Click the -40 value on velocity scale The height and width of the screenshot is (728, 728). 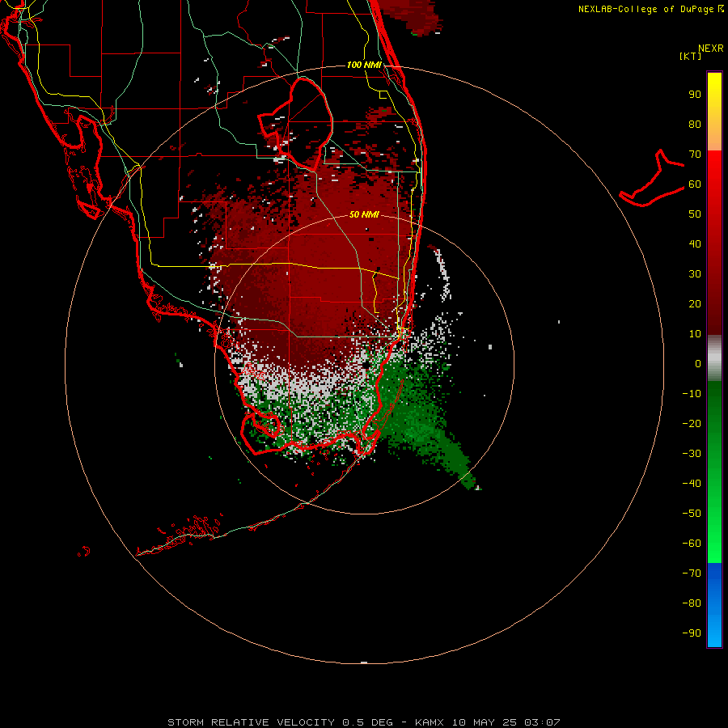[692, 484]
